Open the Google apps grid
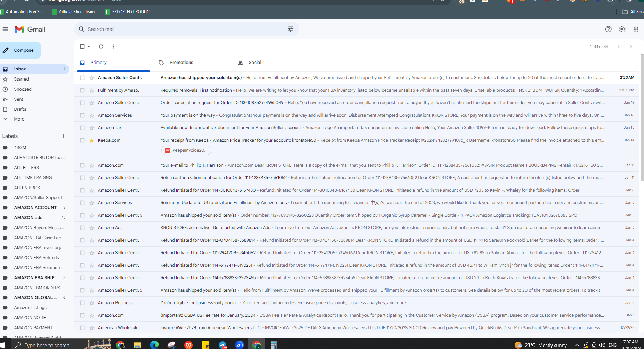Viewport: 644px width, 349px height. (636, 29)
